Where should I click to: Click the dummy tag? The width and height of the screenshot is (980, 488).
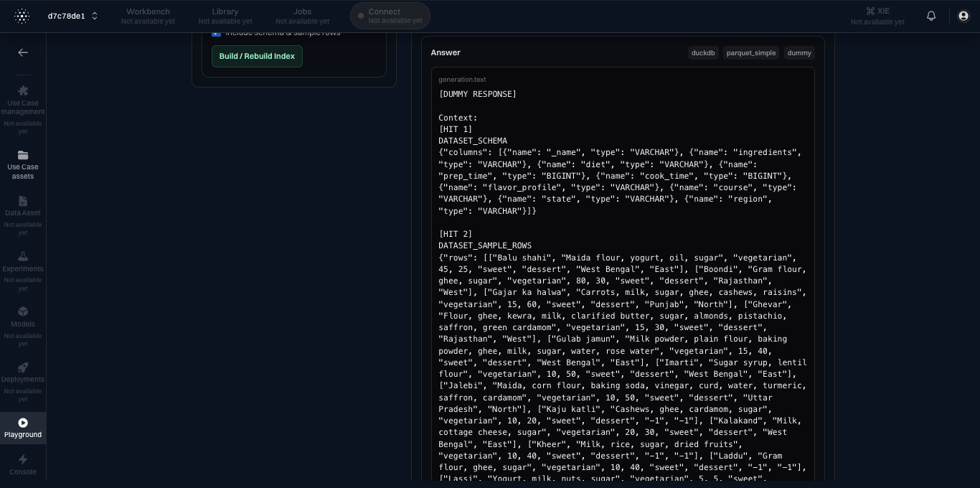pos(799,52)
